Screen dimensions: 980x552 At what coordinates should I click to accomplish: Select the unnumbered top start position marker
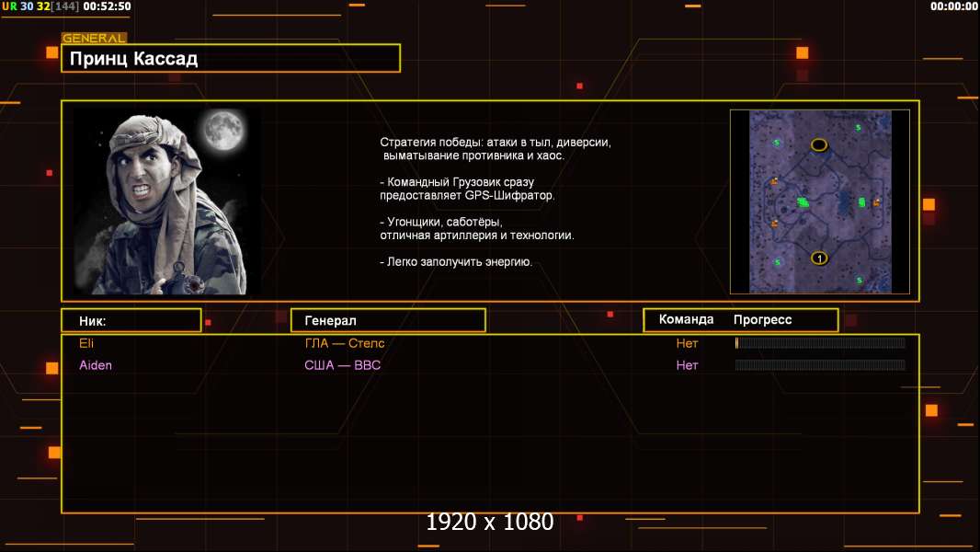pyautogui.click(x=819, y=145)
